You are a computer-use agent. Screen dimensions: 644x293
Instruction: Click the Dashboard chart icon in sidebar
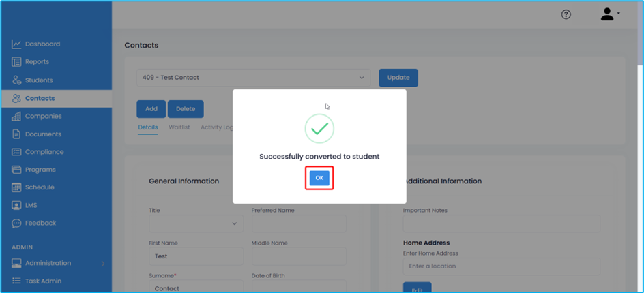[x=16, y=44]
